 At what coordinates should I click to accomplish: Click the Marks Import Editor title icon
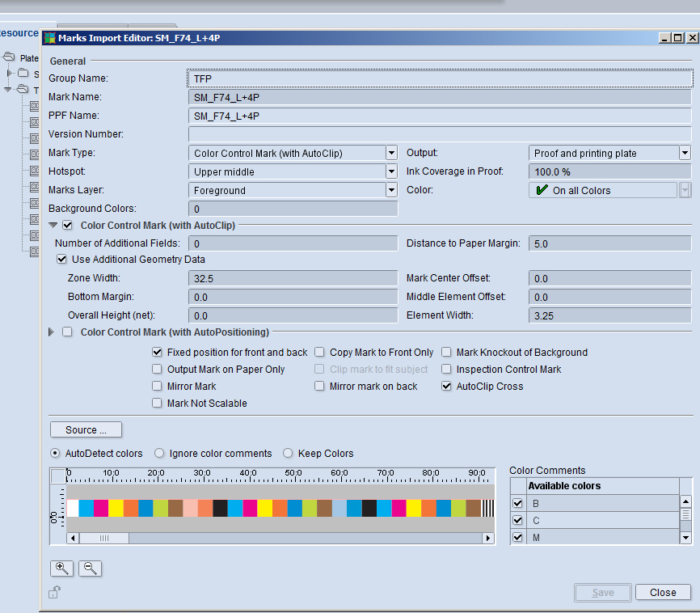(50, 38)
